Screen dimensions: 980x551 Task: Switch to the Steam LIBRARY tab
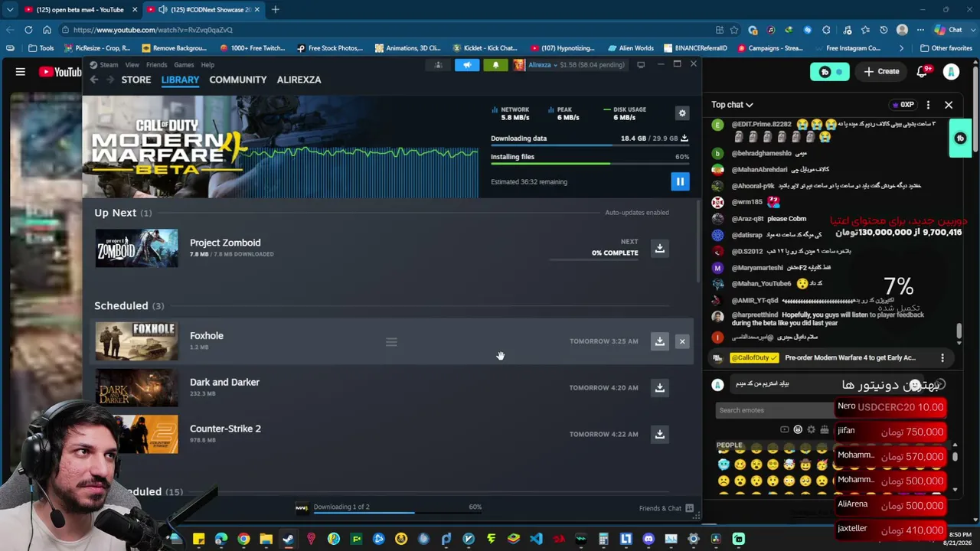(x=180, y=80)
